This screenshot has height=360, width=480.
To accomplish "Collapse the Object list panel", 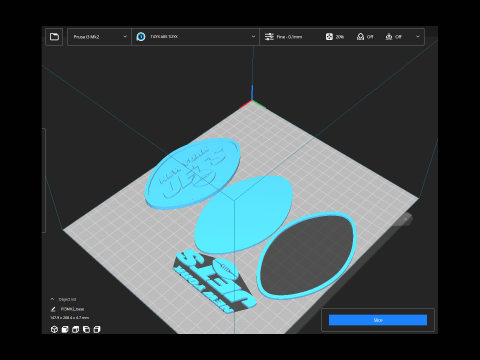I will [52, 299].
